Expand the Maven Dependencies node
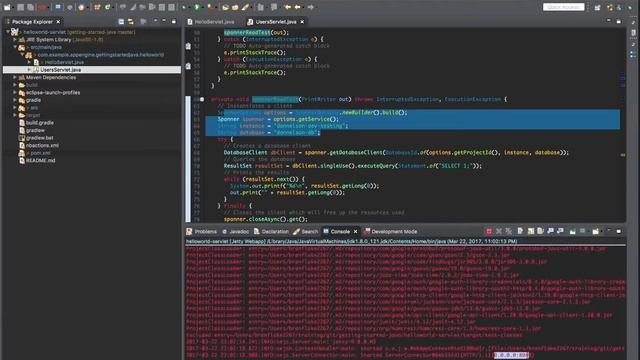The width and height of the screenshot is (640, 360). (x=15, y=77)
